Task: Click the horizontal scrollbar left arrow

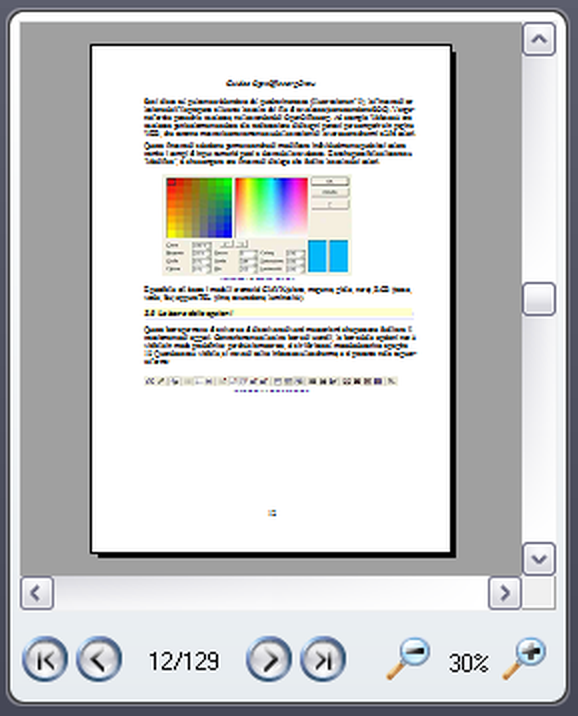Action: (37, 593)
